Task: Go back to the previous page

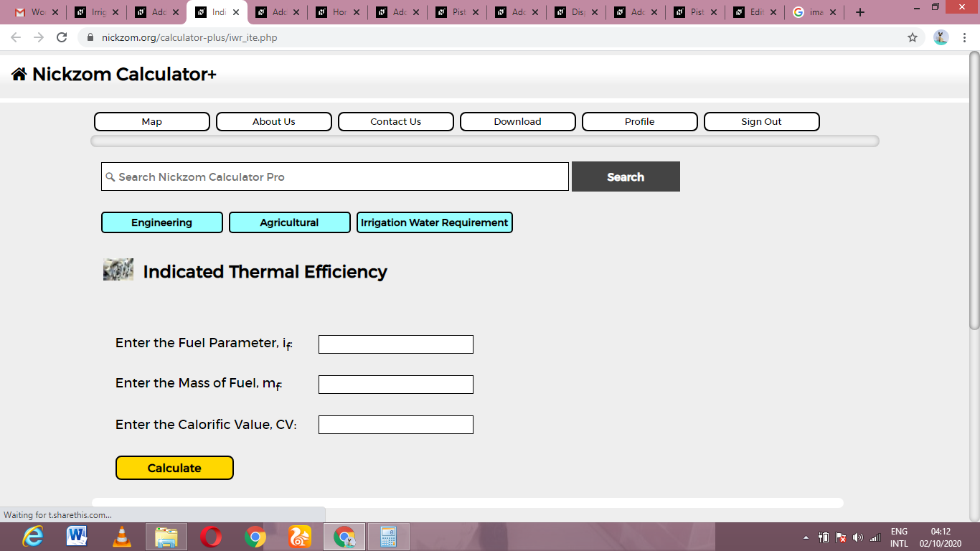Action: pyautogui.click(x=16, y=37)
